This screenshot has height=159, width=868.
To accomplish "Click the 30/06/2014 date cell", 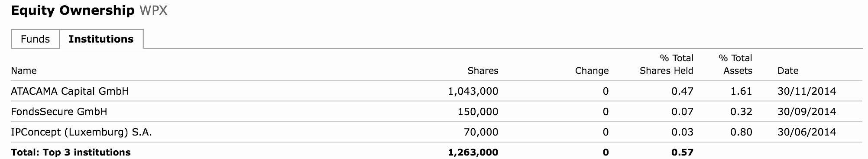I will point(807,132).
